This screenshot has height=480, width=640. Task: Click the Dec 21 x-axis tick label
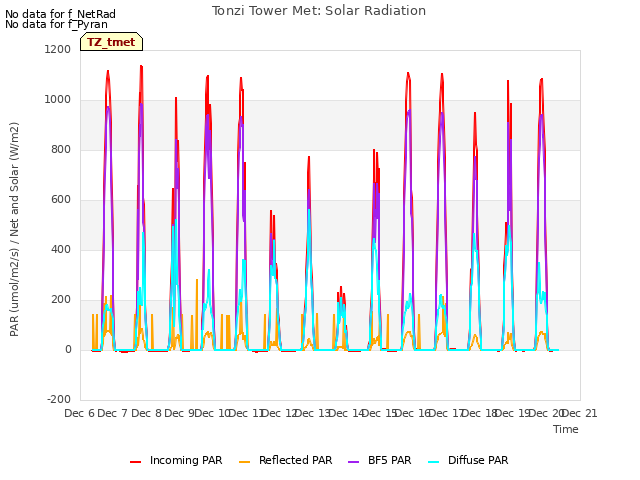tap(580, 413)
